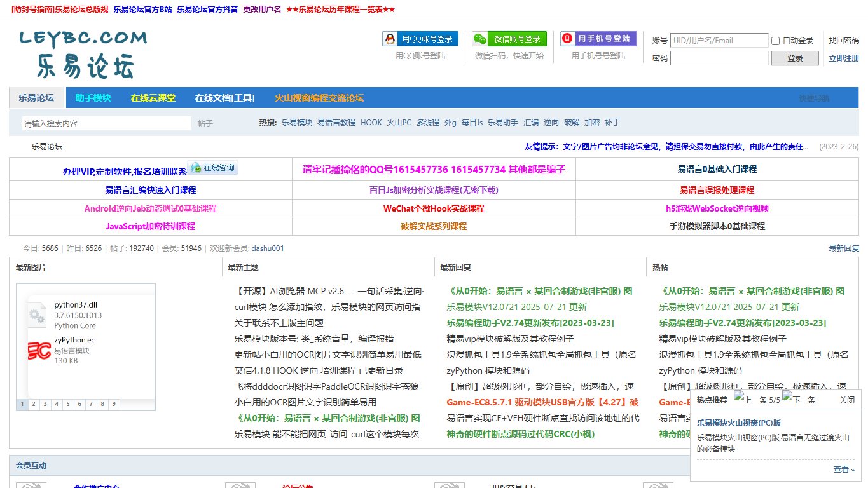Open the 乐易论坛 nav tab
This screenshot has width=868, height=488.
(36, 98)
